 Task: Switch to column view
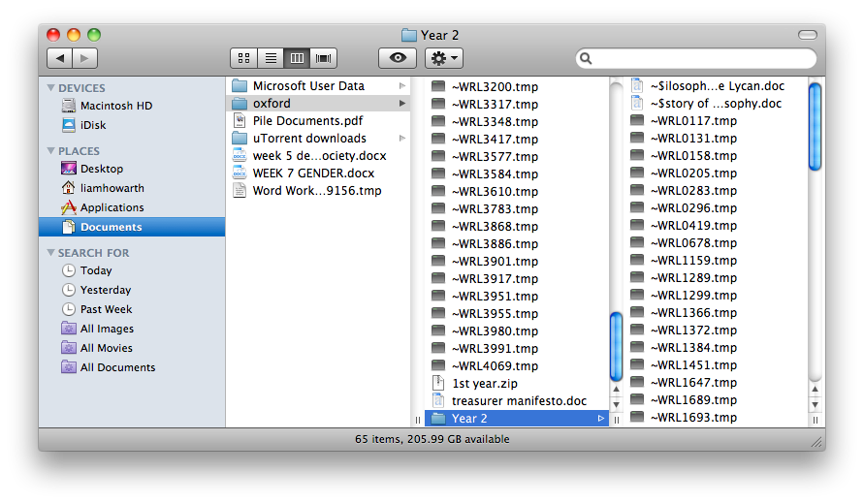click(297, 58)
